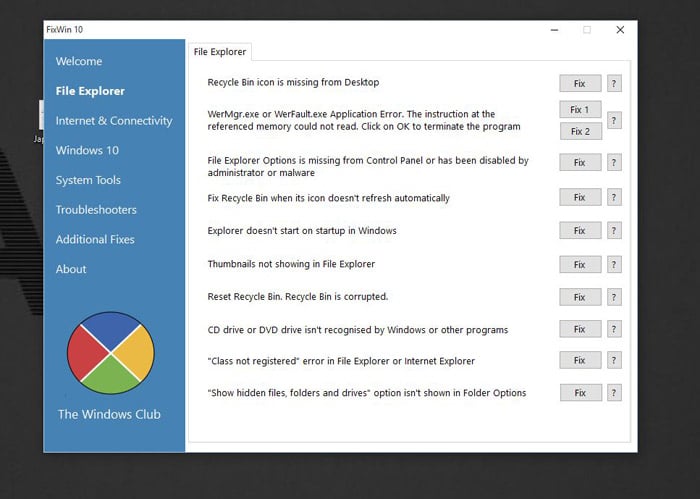The height and width of the screenshot is (499, 700).
Task: Click The Windows Club circular logo
Action: (111, 353)
